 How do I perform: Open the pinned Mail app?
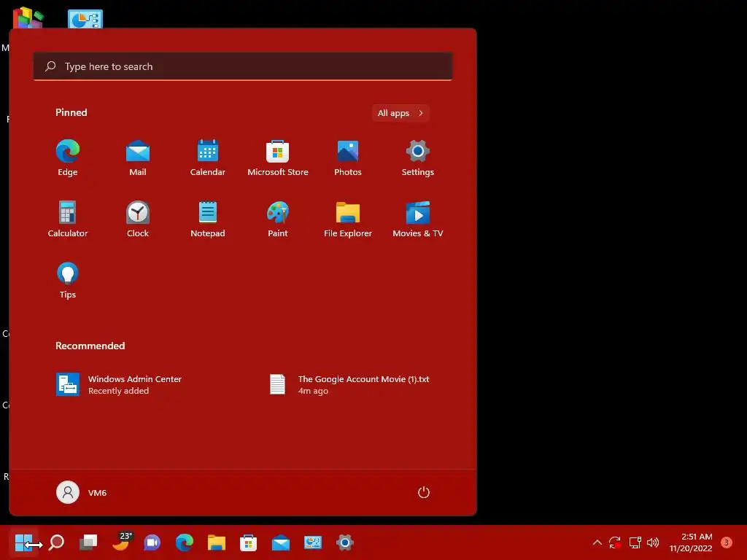[138, 158]
